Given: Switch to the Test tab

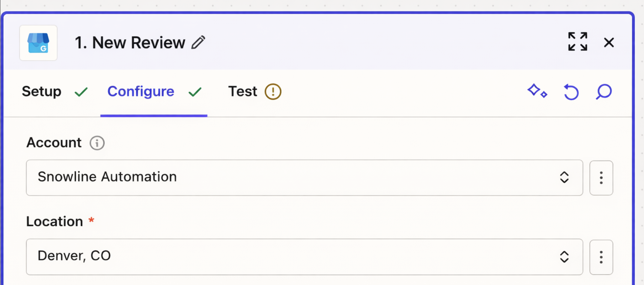Looking at the screenshot, I should pos(243,92).
